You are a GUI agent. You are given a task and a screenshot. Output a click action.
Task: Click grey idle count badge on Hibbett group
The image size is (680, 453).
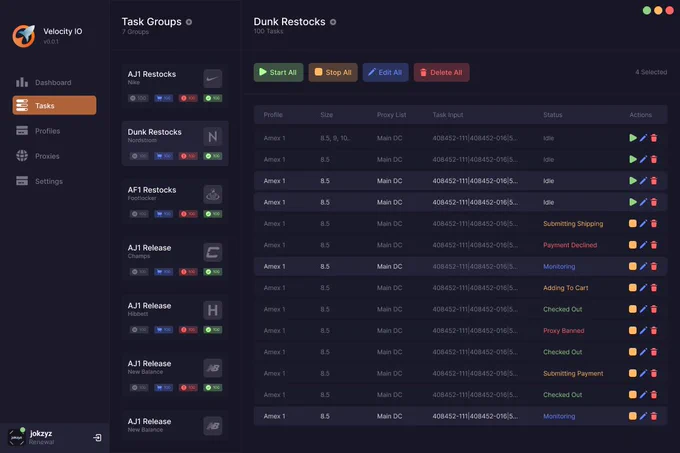coord(138,330)
